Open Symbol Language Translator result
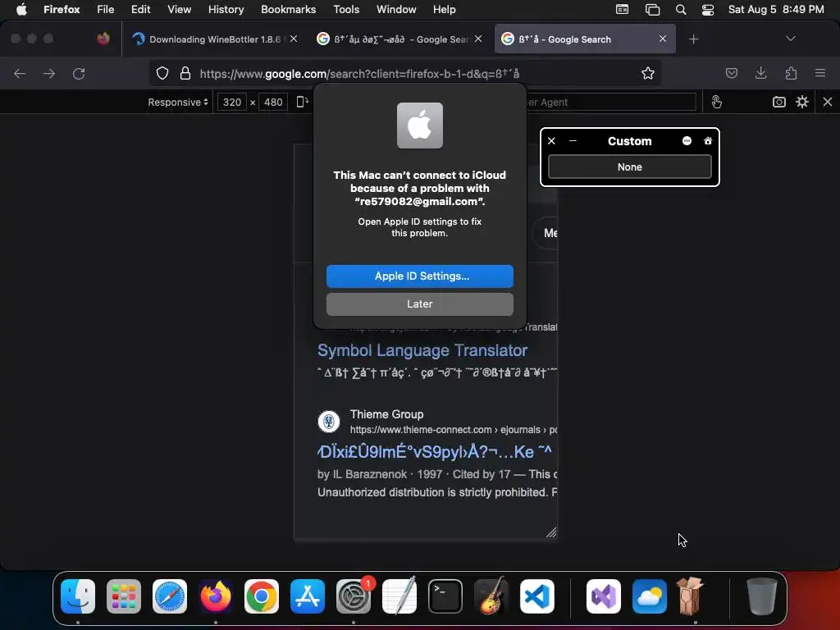Screen dimensions: 840x630 422,350
